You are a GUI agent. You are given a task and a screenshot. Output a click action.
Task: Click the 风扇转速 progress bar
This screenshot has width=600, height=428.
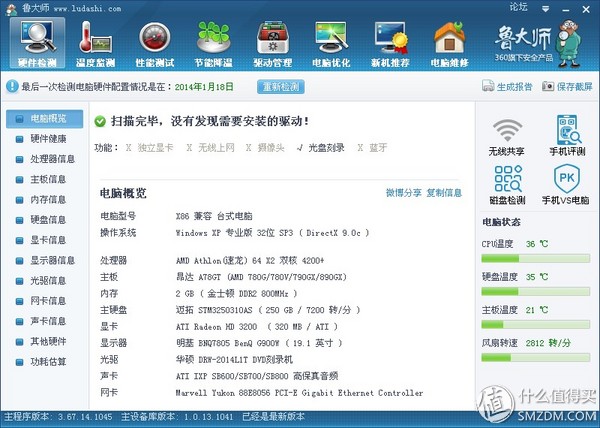click(535, 358)
